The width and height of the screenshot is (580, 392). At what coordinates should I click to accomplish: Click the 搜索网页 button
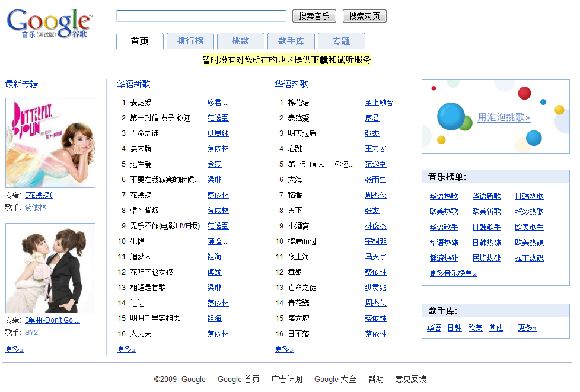pyautogui.click(x=364, y=16)
